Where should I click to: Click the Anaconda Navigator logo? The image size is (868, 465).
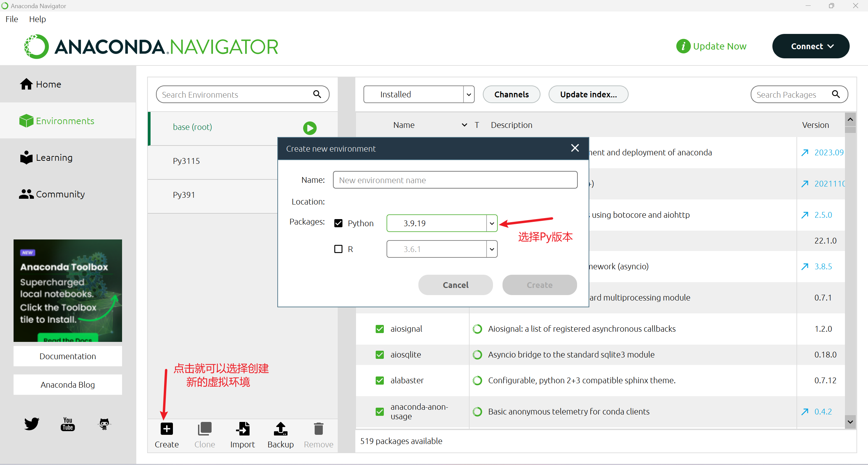coord(151,46)
